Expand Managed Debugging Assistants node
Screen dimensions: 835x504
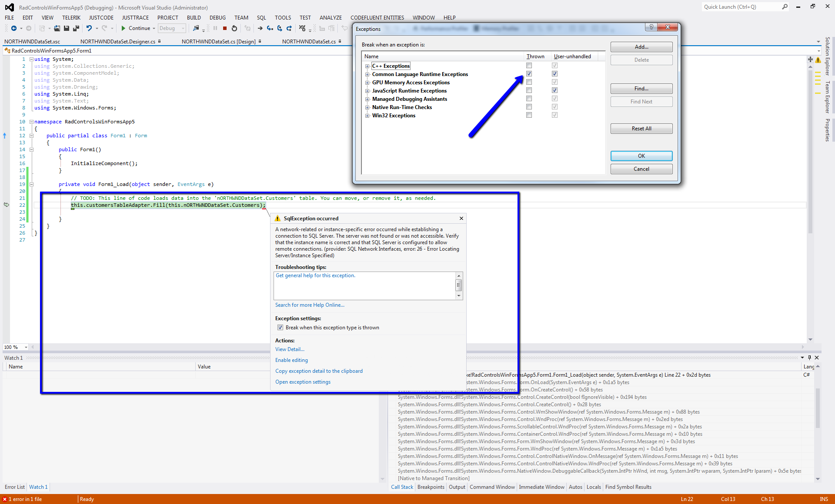pyautogui.click(x=367, y=99)
